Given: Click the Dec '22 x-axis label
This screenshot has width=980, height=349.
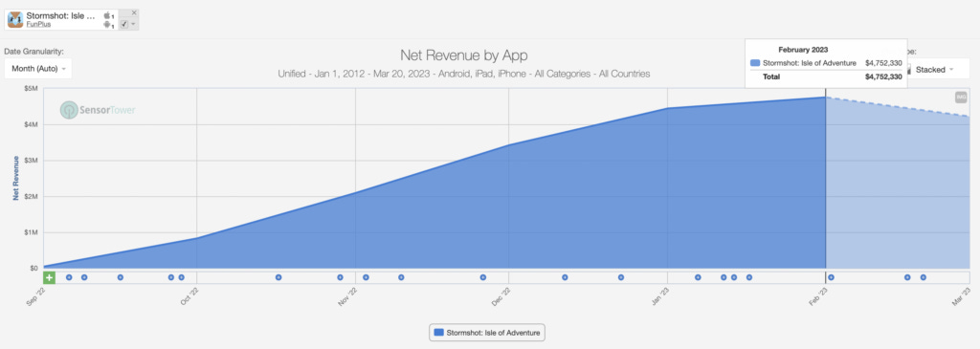Looking at the screenshot, I should pyautogui.click(x=501, y=297).
